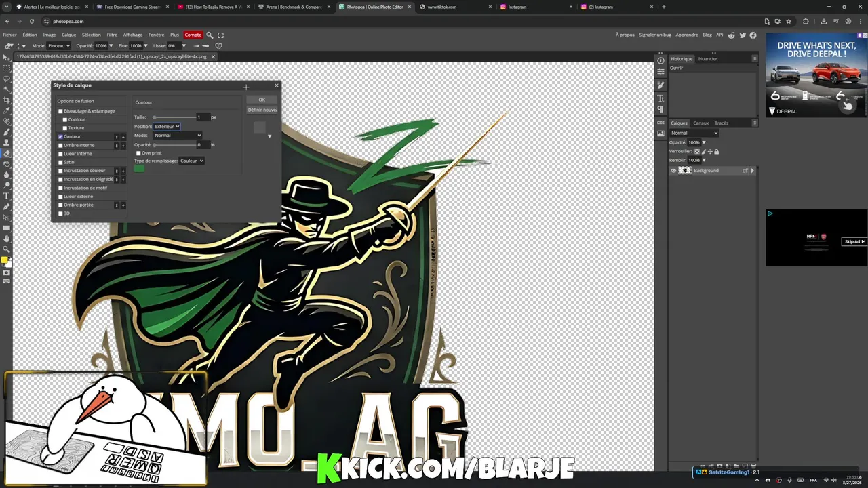Select the Hand pan tool
This screenshot has height=488, width=868.
7,239
